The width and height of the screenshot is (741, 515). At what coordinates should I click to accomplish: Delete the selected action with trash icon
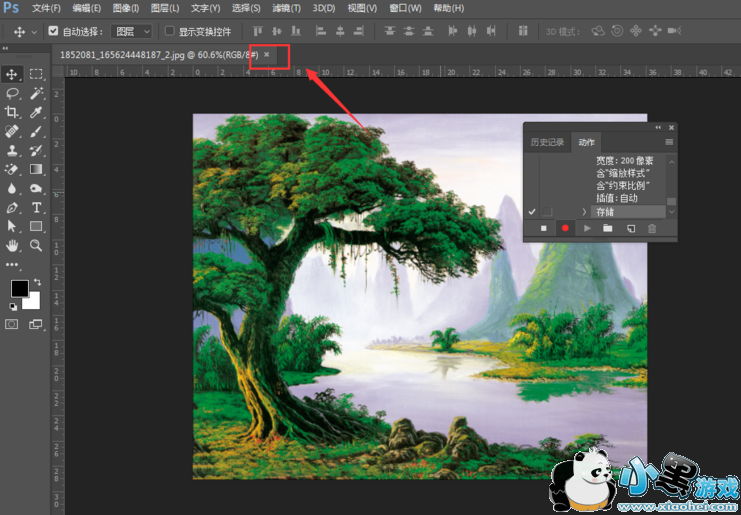tap(652, 228)
